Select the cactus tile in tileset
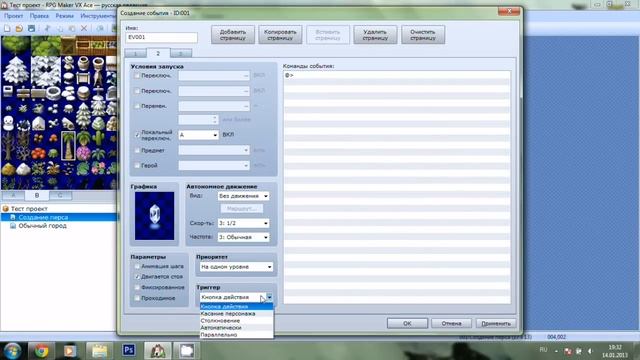Image resolution: width=640 pixels, height=360 pixels. point(98,139)
